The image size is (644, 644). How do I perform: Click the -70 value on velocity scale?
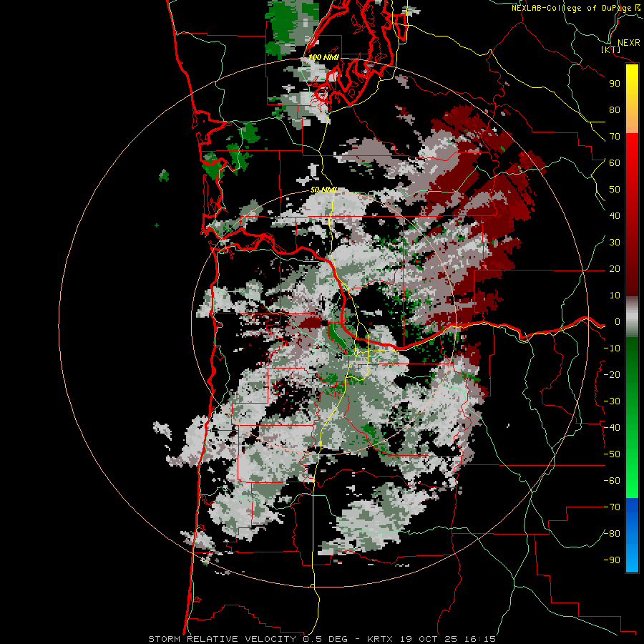tap(612, 507)
